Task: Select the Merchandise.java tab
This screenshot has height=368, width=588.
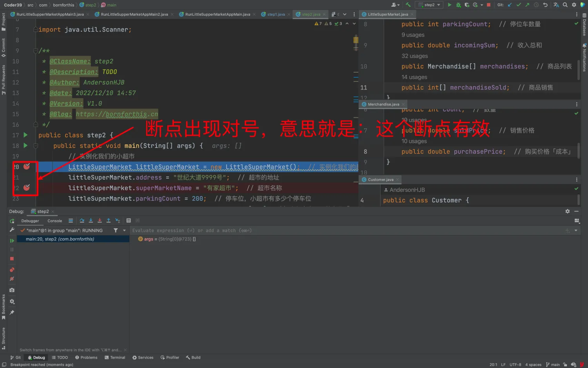Action: click(383, 104)
